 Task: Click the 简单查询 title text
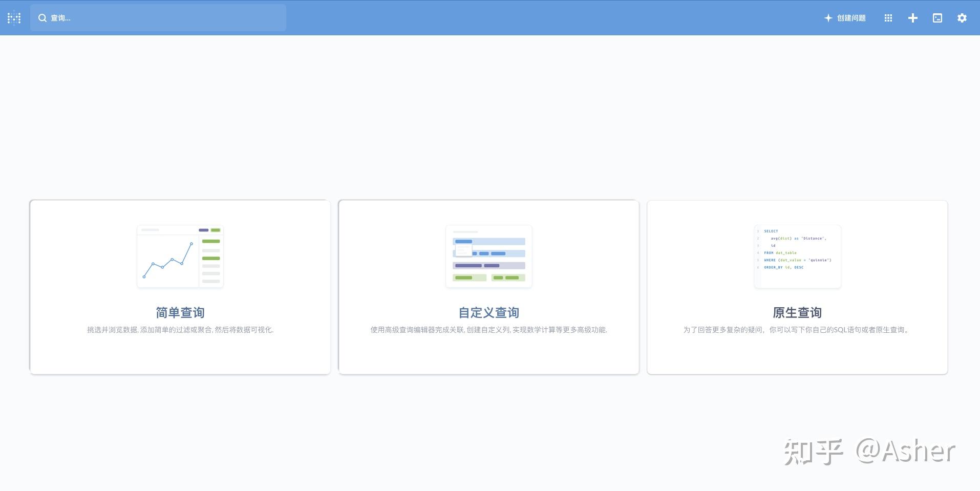[180, 312]
